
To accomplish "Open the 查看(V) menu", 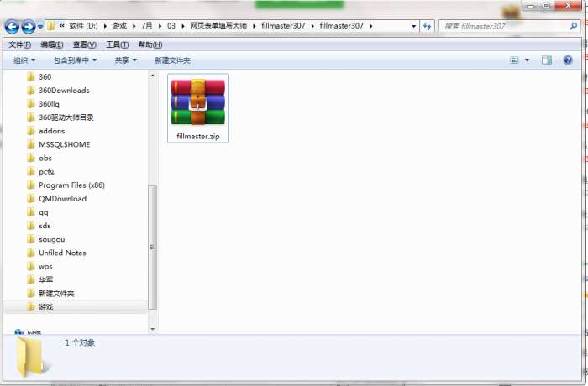I will point(84,45).
